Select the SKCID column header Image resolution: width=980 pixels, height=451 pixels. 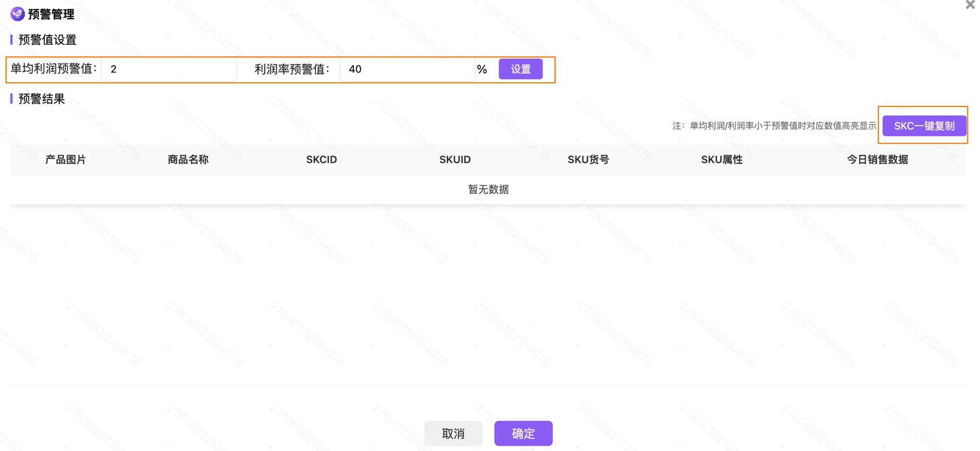322,159
